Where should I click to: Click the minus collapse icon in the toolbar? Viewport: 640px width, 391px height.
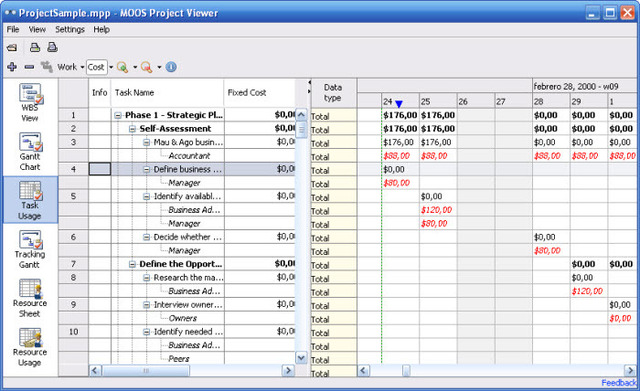tap(29, 67)
